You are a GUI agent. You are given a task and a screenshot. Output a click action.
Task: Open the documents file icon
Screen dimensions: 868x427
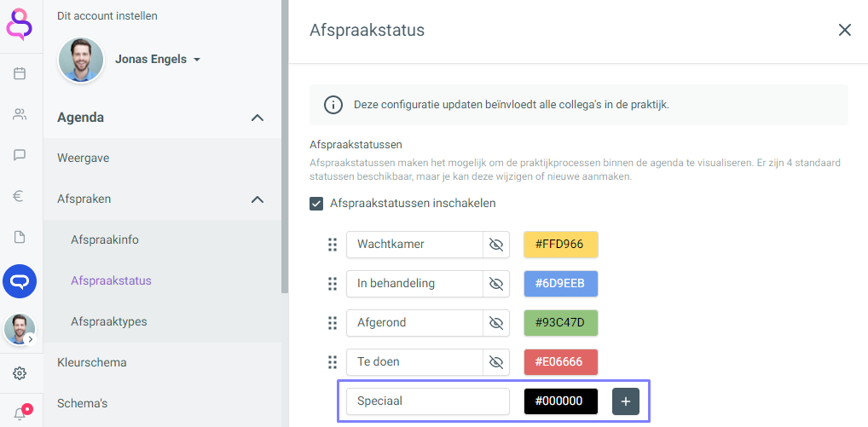click(x=20, y=237)
